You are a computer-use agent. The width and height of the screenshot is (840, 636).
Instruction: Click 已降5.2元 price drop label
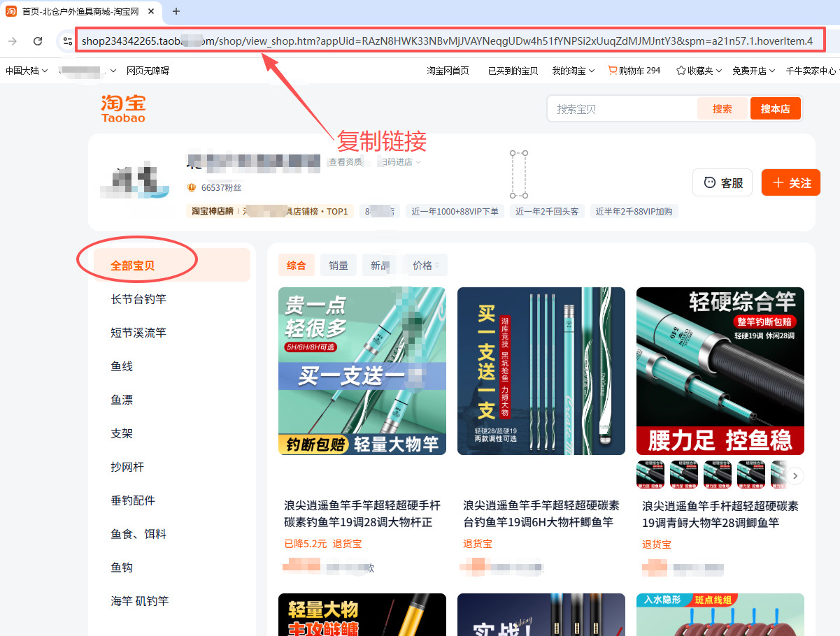pos(306,544)
